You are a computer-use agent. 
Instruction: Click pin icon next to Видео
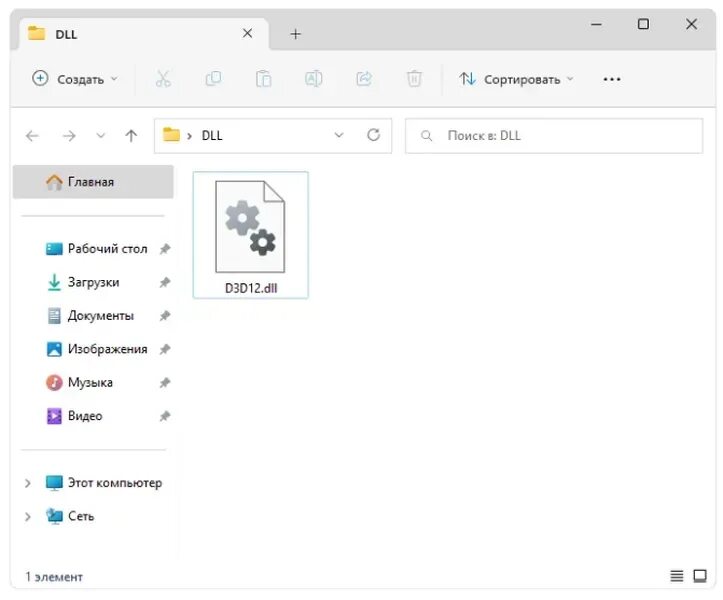165,416
